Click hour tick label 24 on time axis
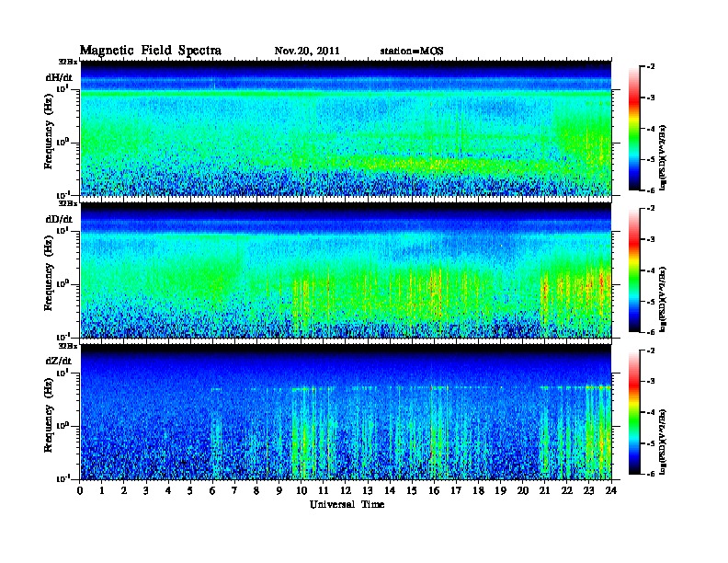 (x=611, y=491)
